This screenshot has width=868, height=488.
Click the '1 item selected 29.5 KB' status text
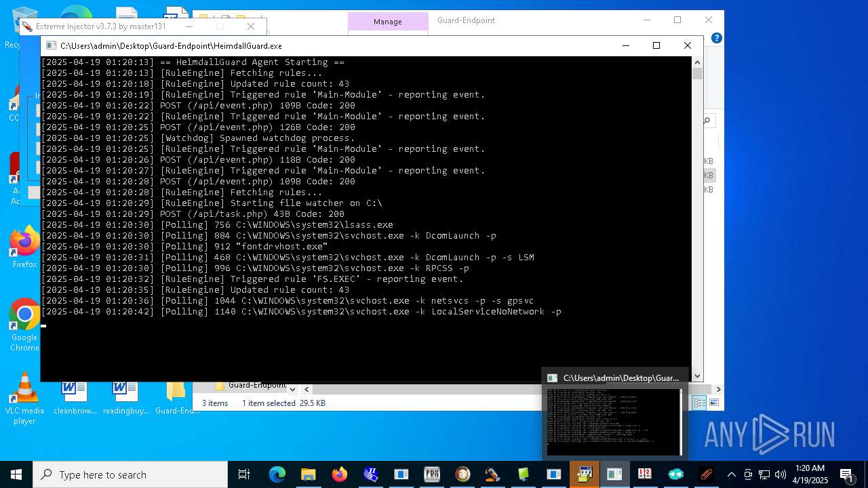pos(283,403)
